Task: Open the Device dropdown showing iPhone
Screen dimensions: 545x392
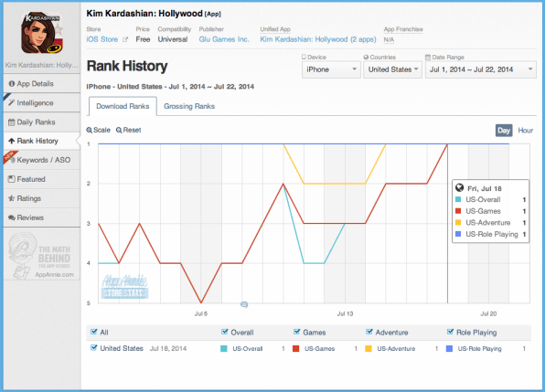Action: click(x=331, y=69)
